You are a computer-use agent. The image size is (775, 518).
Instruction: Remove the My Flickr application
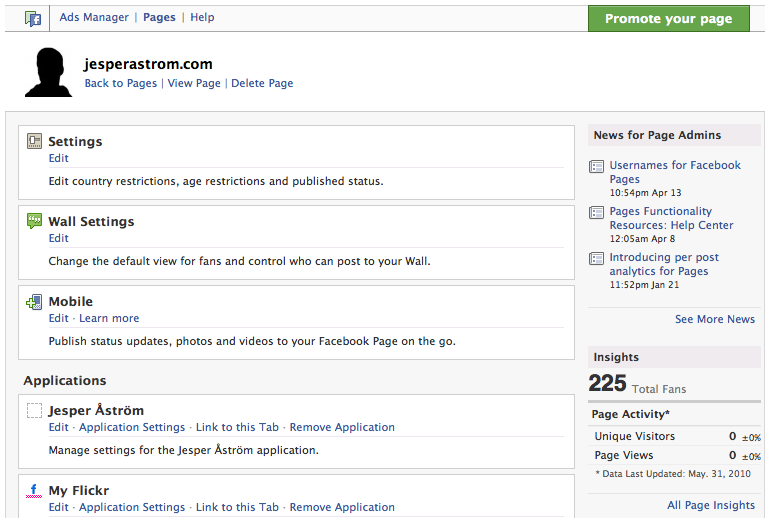click(x=342, y=507)
